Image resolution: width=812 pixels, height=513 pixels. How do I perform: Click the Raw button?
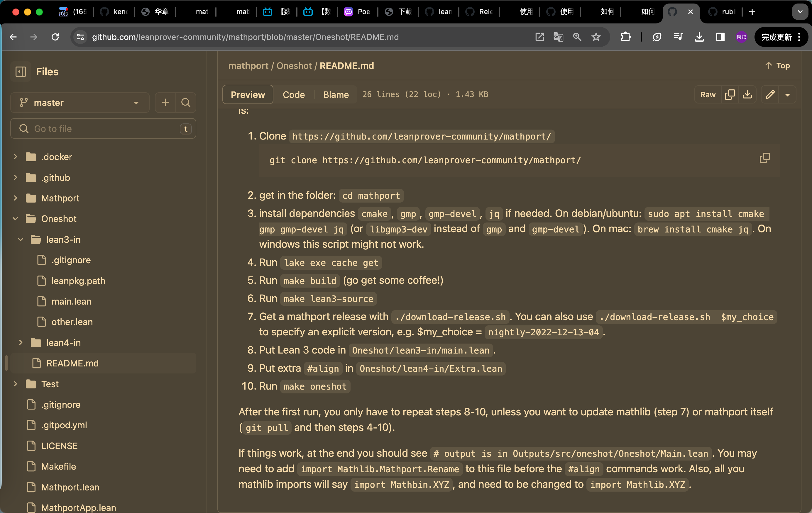click(x=708, y=95)
